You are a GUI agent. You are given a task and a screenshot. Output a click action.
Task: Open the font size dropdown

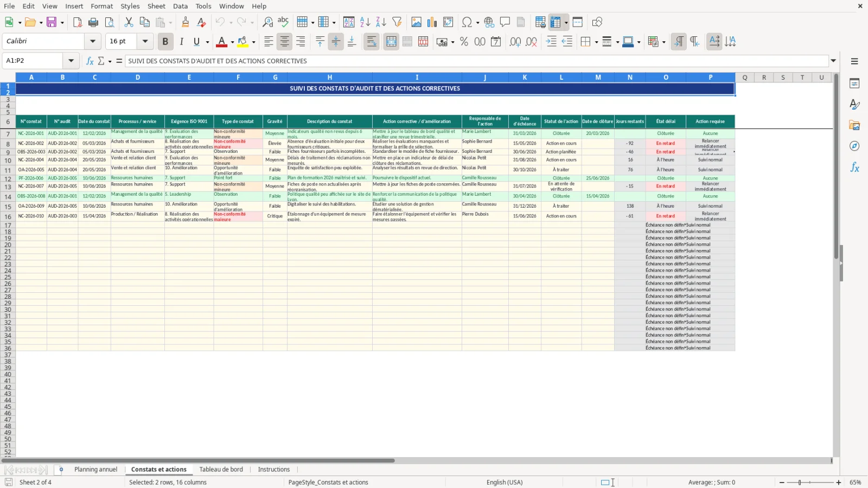pos(145,41)
